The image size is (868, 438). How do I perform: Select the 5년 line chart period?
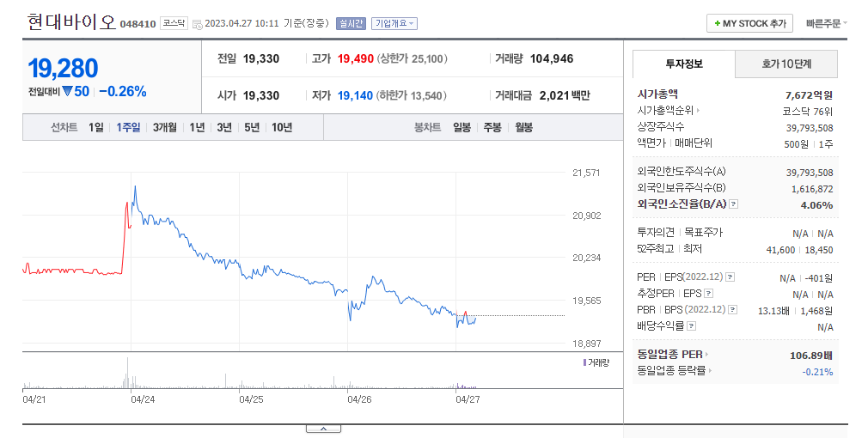coord(252,127)
